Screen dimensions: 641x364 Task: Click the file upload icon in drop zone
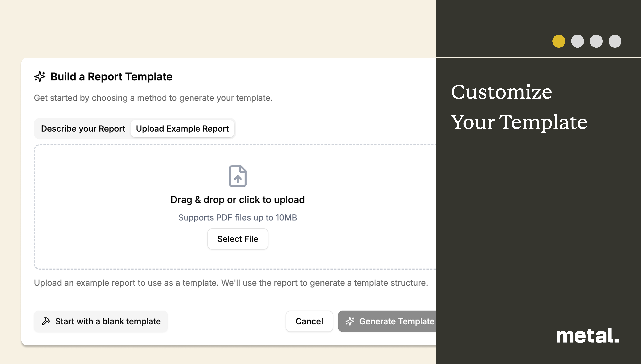pyautogui.click(x=237, y=176)
